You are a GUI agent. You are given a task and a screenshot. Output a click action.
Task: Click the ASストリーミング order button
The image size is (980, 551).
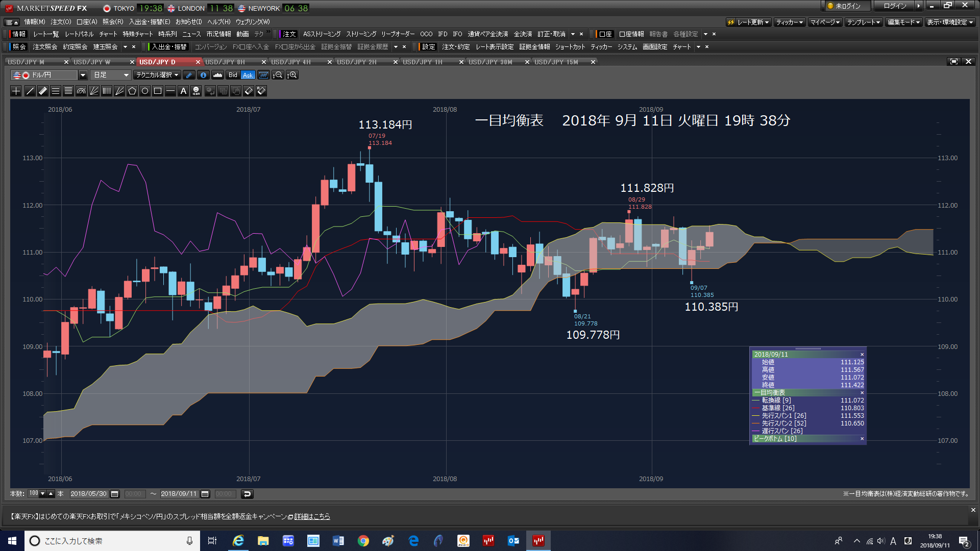click(322, 34)
